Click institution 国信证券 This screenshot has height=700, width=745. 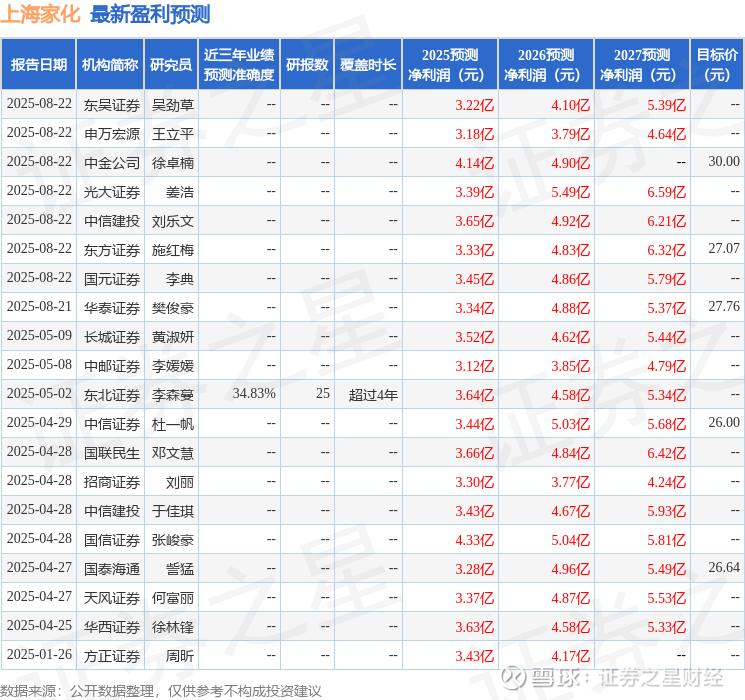click(112, 540)
